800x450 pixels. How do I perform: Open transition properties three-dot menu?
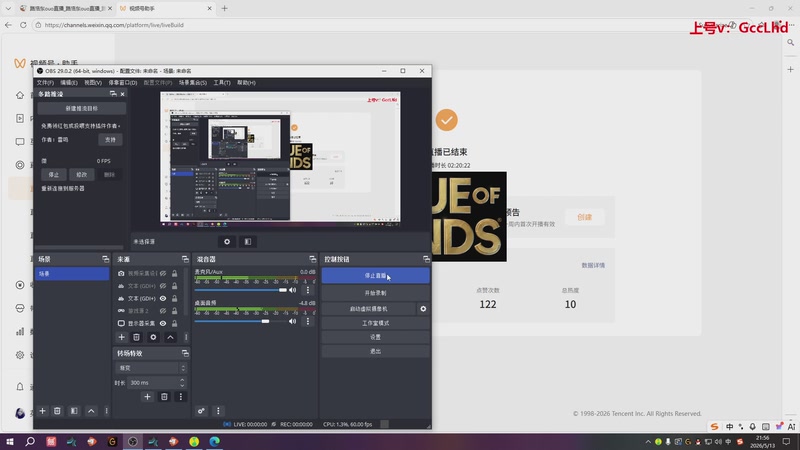[181, 396]
